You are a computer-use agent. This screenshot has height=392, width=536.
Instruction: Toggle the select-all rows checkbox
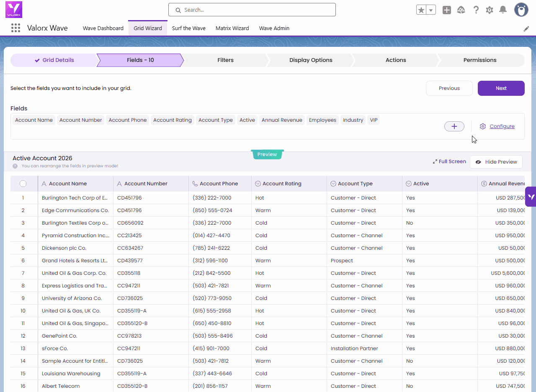click(x=23, y=184)
